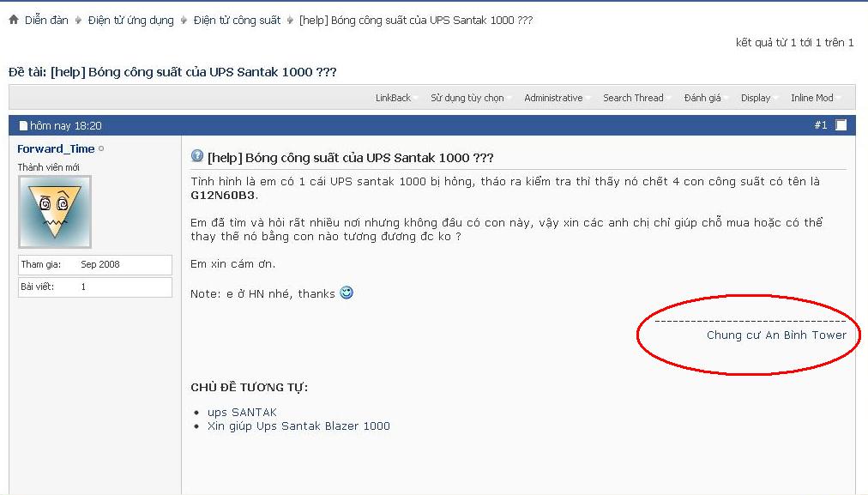The height and width of the screenshot is (495, 868).
Task: Click the question mark icon before post title
Action: pyautogui.click(x=197, y=156)
